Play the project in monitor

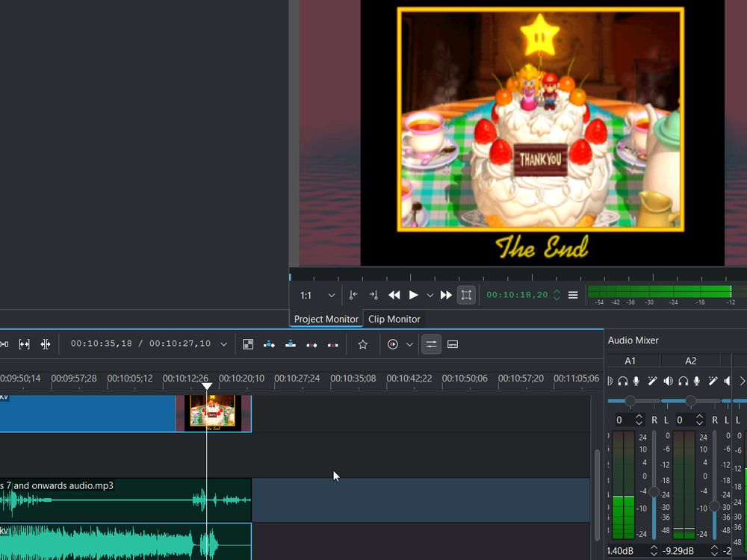414,295
